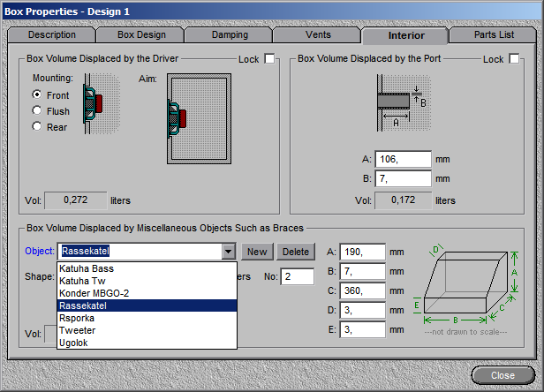Open the Object dropdown arrow
Image resolution: width=544 pixels, height=392 pixels.
click(x=229, y=252)
